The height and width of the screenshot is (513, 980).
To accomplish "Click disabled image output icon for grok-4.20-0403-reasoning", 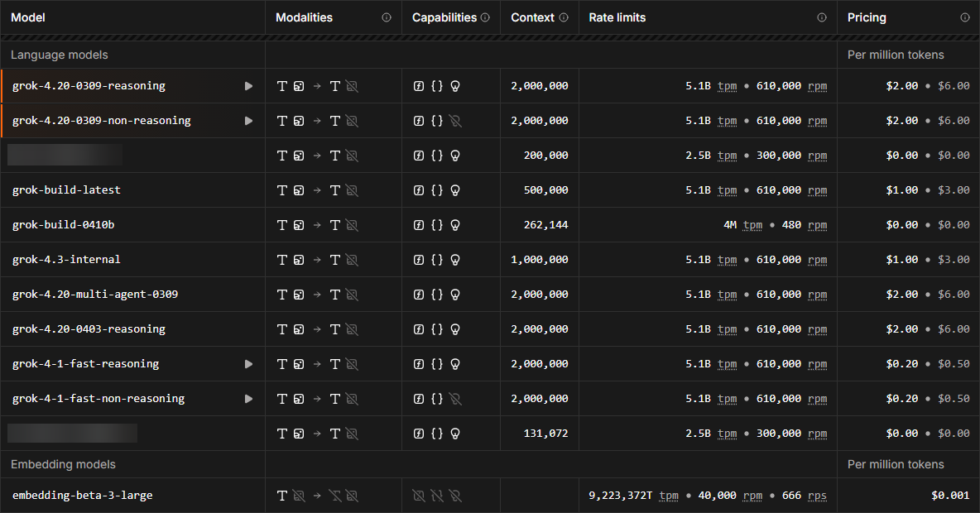I will [352, 329].
